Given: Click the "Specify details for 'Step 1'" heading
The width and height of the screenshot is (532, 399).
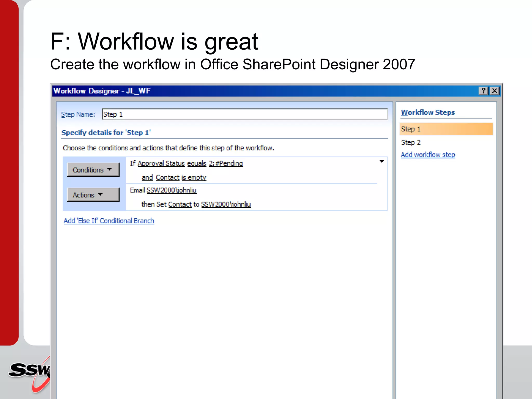Looking at the screenshot, I should coord(106,133).
